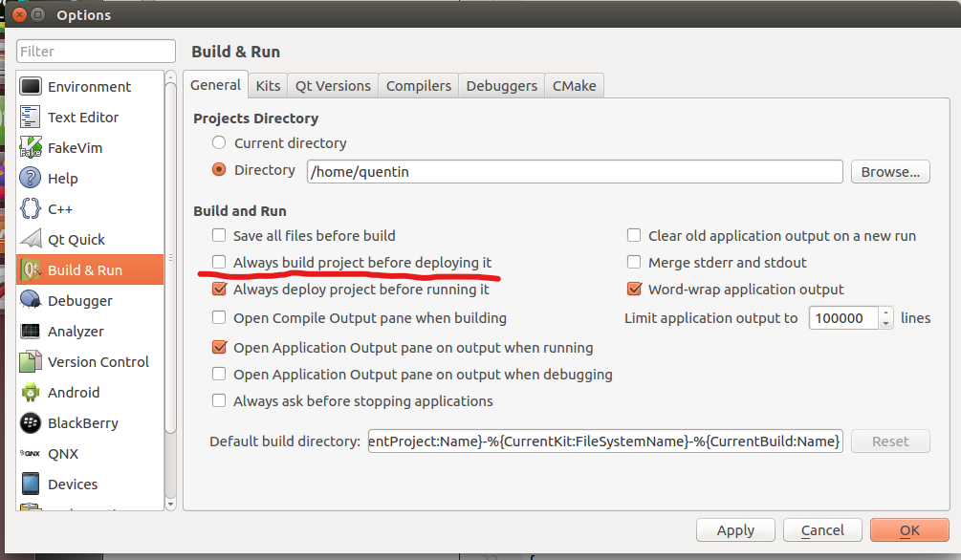Open Environment settings icon in sidebar
Screen dimensions: 961x560
(30, 86)
